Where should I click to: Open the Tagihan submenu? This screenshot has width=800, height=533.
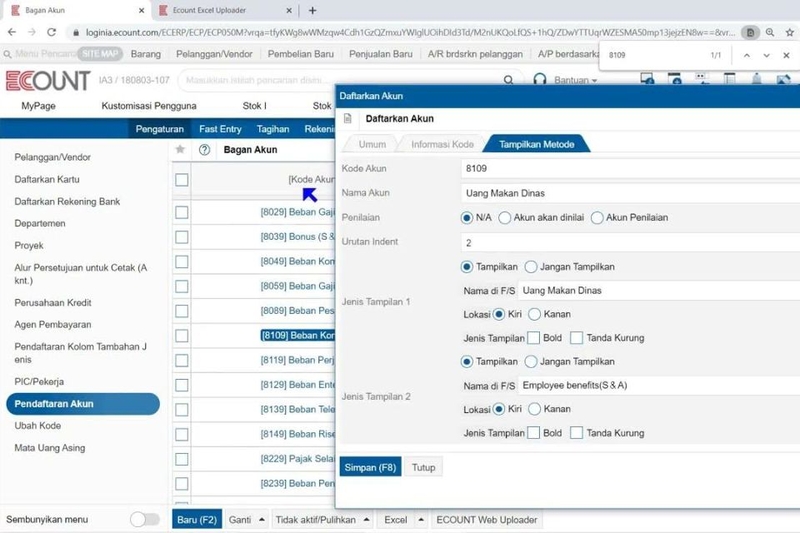[x=272, y=129]
